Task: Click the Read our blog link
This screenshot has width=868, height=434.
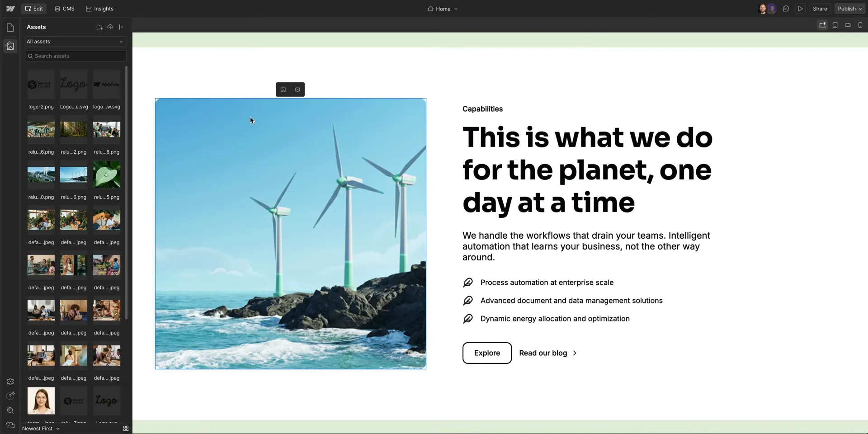Action: [548, 353]
